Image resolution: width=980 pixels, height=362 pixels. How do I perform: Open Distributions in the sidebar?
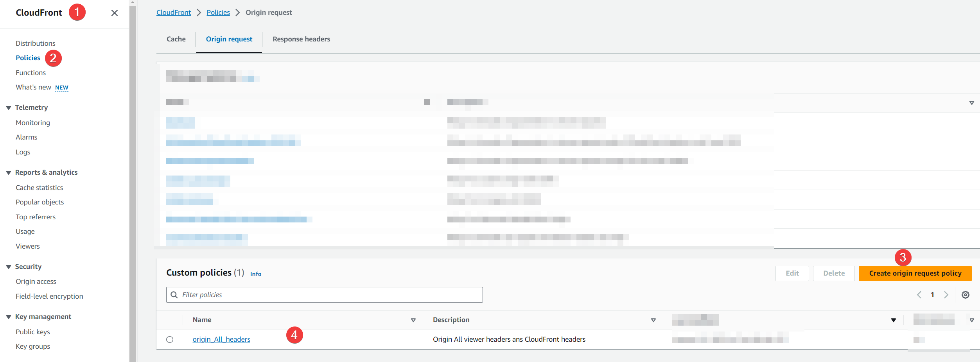click(36, 43)
